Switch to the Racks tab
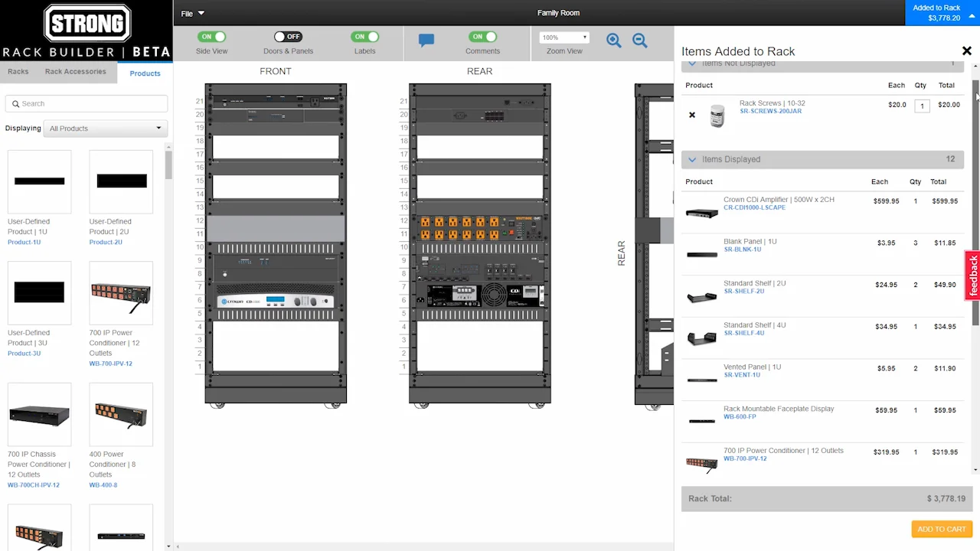Viewport: 980px width, 551px height. 18,72
